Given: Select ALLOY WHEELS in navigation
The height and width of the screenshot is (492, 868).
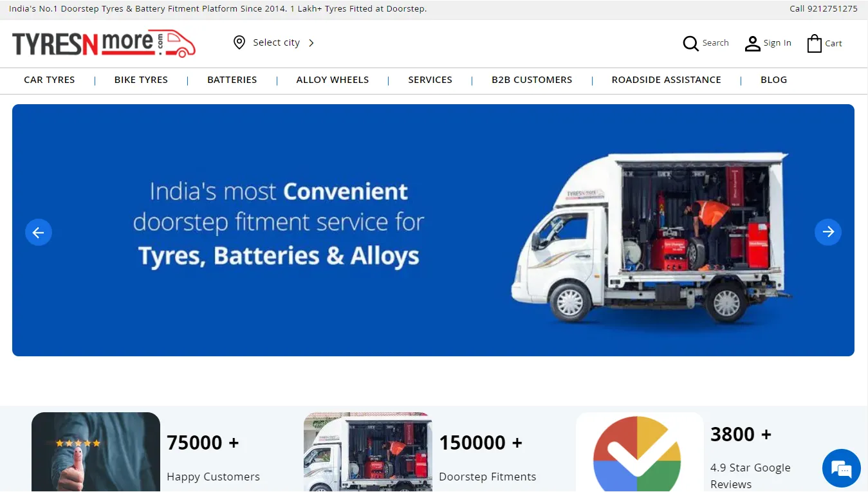Looking at the screenshot, I should 333,80.
